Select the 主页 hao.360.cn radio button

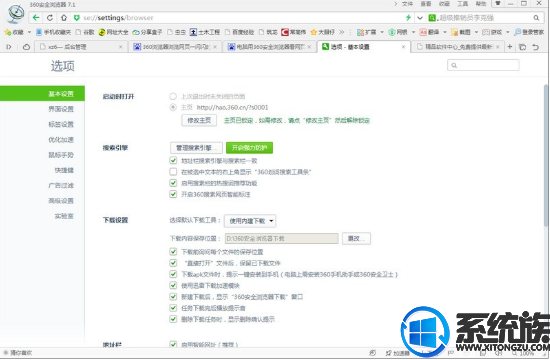(173, 107)
